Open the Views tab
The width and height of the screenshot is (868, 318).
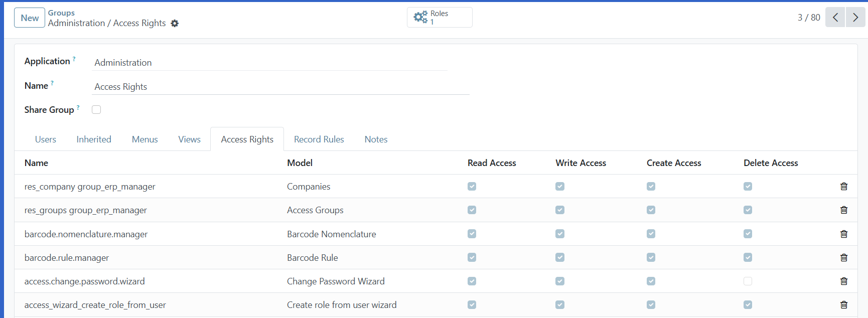tap(190, 139)
